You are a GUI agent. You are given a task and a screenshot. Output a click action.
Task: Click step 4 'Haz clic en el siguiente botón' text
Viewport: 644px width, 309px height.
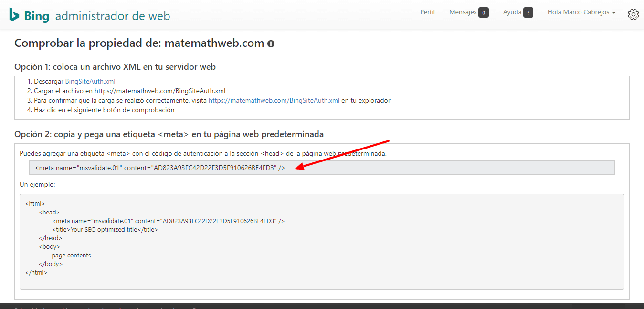(104, 110)
